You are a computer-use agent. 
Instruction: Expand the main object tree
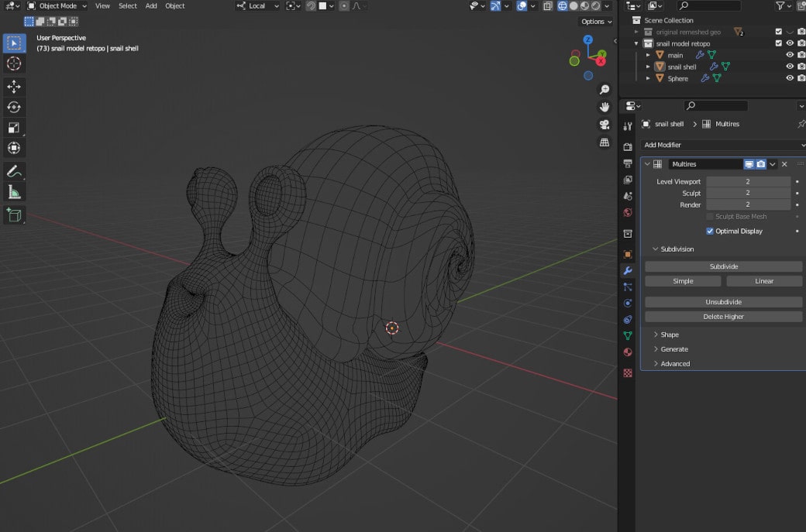(x=648, y=55)
